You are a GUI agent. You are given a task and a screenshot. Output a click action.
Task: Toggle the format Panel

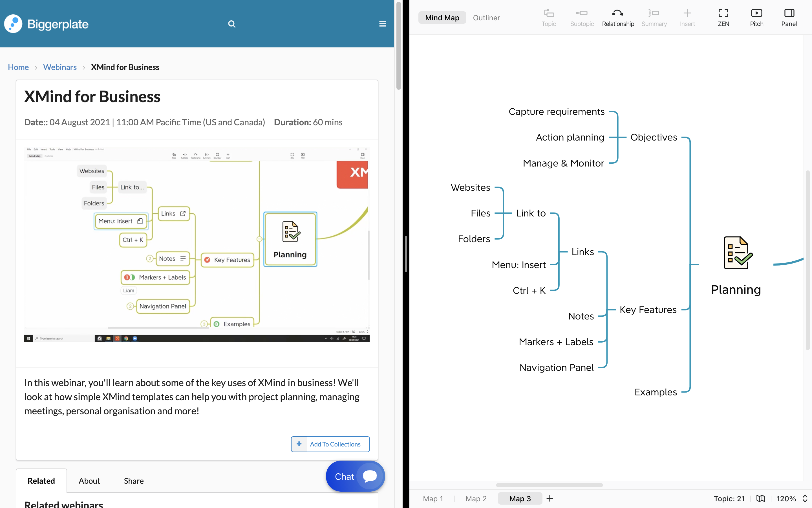[789, 18]
